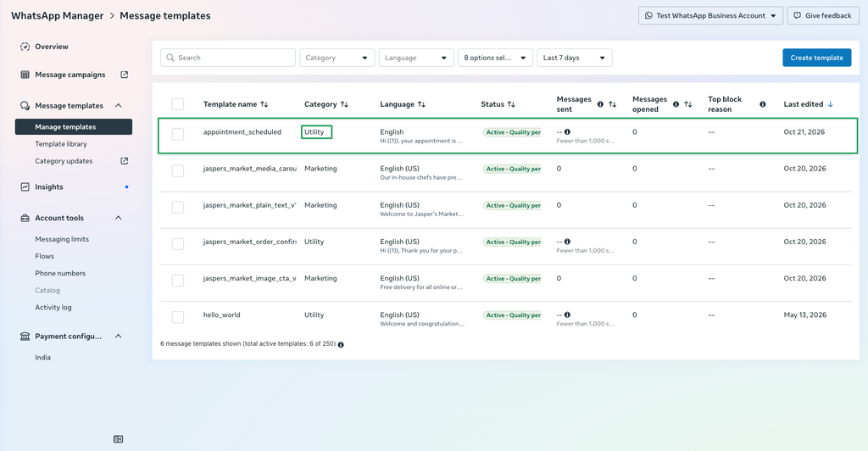Click Give feedback button
This screenshot has width=868, height=451.
[x=823, y=15]
